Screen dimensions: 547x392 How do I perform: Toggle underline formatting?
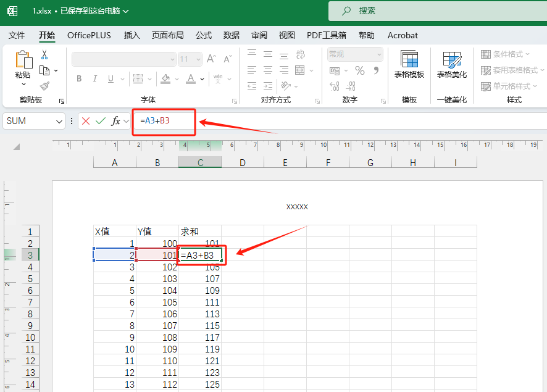point(111,78)
